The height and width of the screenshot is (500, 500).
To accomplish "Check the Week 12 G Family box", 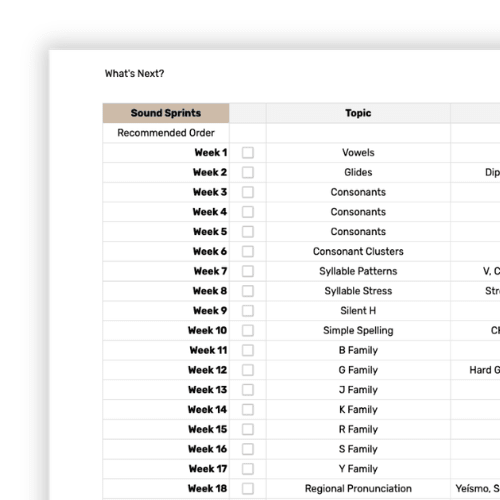I will coord(248,370).
